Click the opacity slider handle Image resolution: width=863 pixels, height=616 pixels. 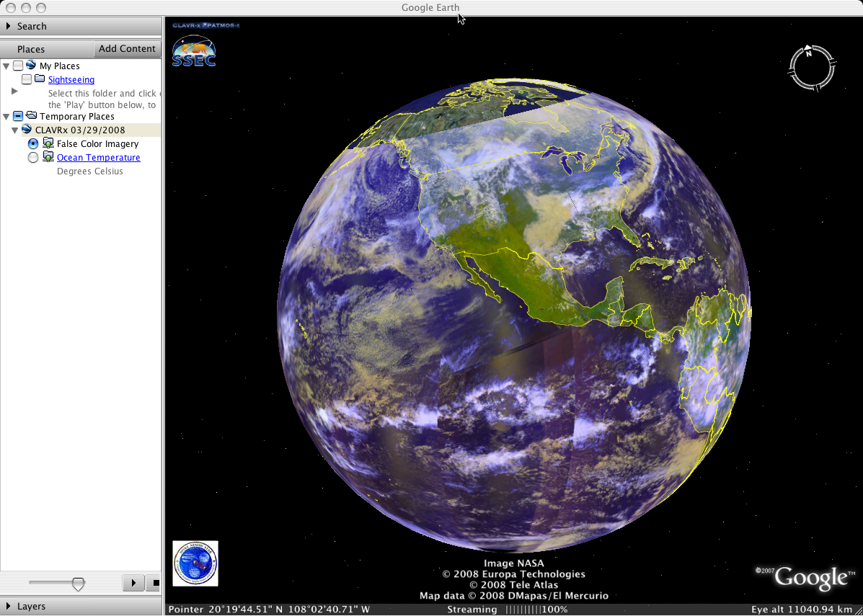tap(79, 584)
